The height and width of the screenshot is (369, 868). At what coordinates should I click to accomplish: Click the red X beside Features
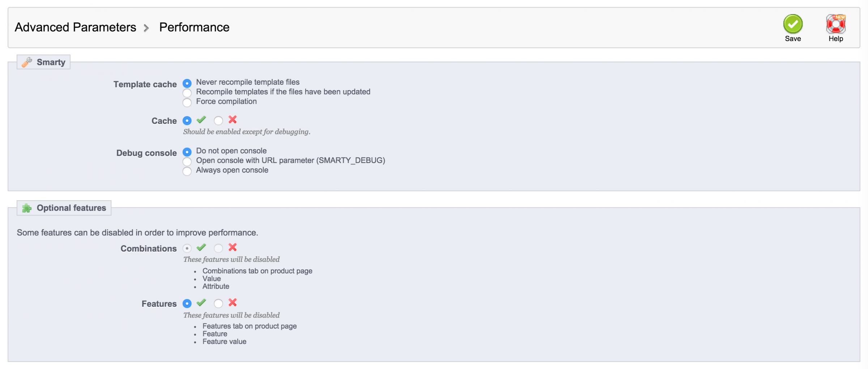coord(233,302)
